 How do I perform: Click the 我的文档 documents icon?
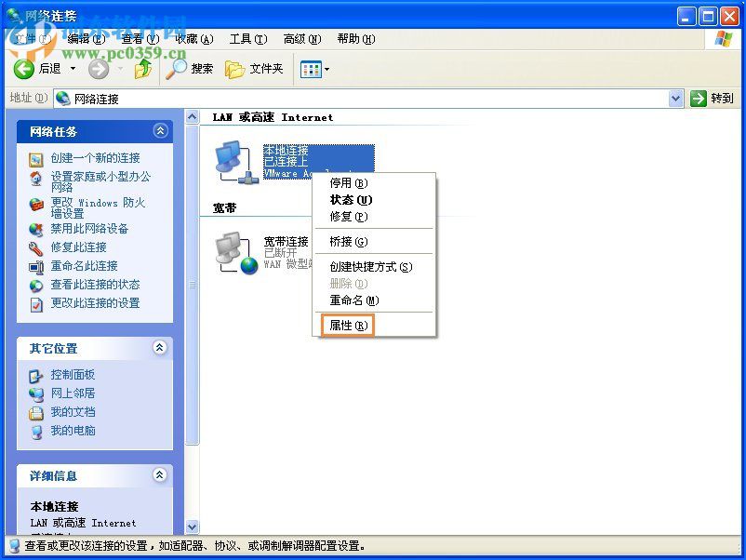35,412
